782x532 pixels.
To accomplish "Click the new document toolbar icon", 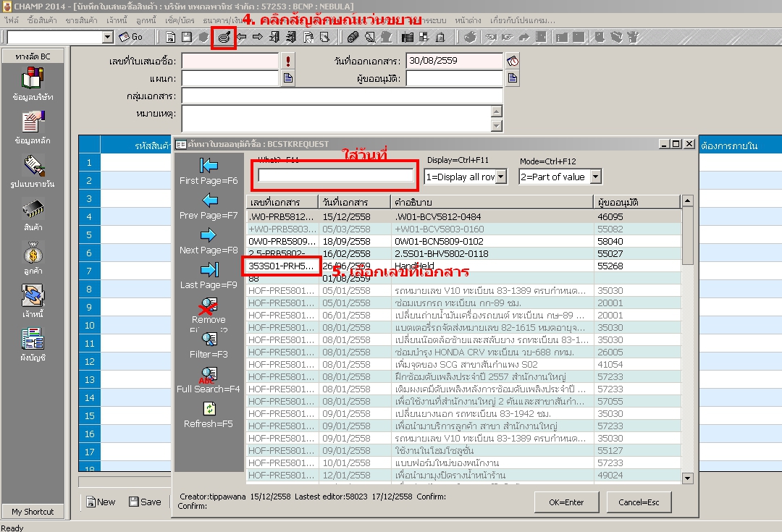I will click(171, 38).
